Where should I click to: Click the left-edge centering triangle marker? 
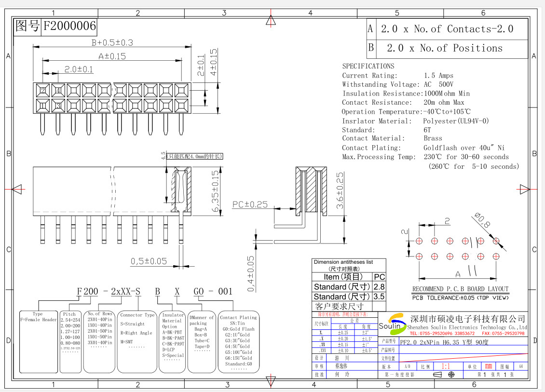[17, 189]
